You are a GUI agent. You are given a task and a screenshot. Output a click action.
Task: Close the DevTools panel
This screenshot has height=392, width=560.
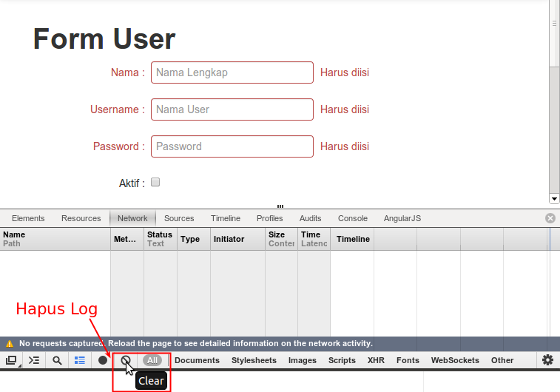[550, 218]
